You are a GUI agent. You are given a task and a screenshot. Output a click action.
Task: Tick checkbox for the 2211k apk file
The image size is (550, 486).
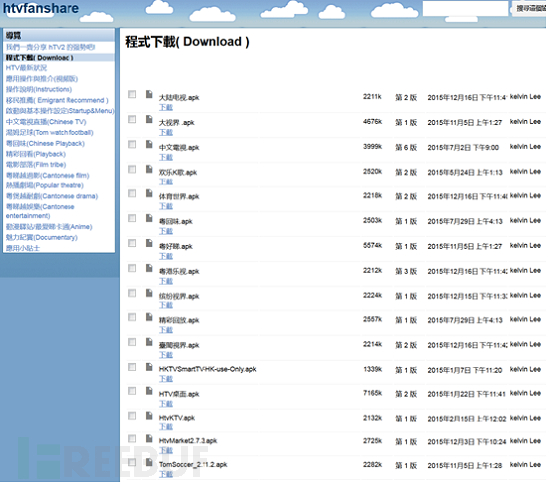click(x=132, y=94)
